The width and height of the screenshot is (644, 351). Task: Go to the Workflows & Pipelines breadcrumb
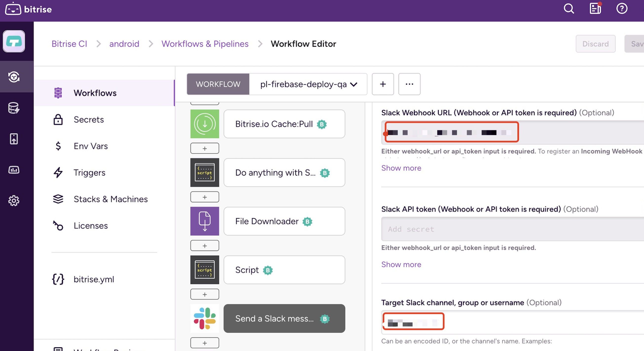click(205, 44)
